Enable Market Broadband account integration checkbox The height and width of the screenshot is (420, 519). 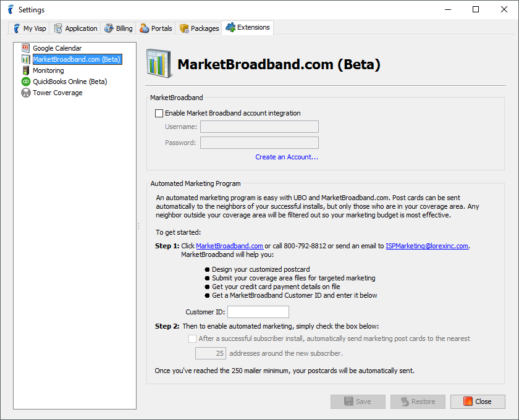159,113
